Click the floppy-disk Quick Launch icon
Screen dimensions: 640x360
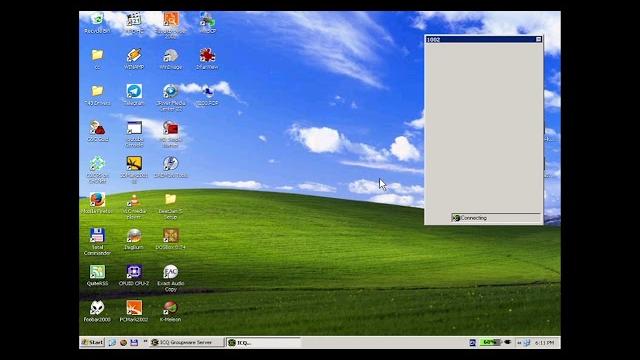[x=134, y=342]
